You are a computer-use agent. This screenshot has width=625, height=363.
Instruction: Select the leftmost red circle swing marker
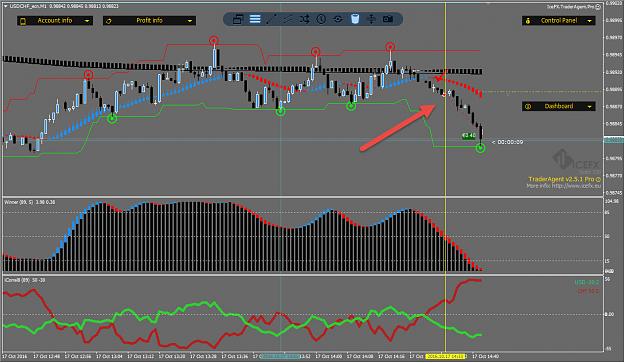88,75
